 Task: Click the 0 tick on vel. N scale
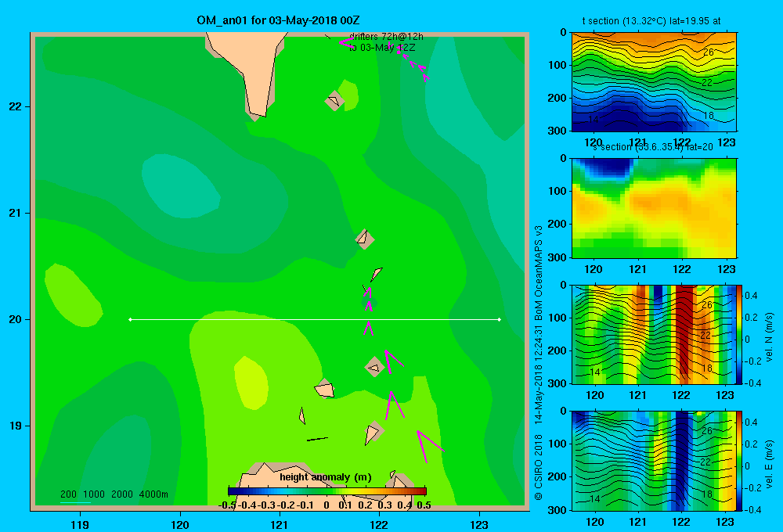pos(748,340)
